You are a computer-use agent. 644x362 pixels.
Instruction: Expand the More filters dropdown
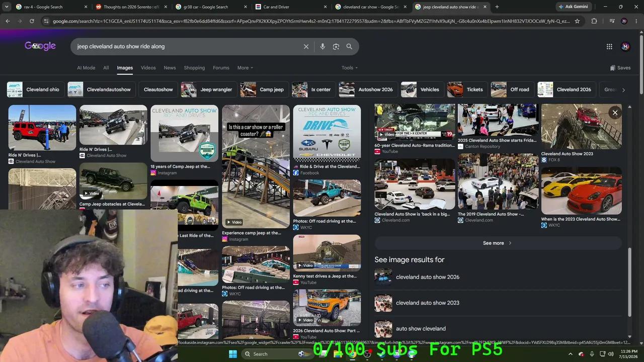(245, 68)
